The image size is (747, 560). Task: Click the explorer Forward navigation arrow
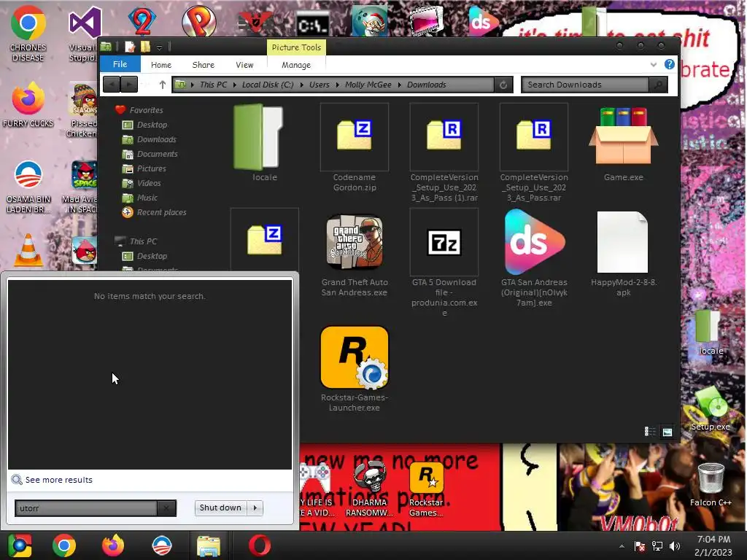129,85
